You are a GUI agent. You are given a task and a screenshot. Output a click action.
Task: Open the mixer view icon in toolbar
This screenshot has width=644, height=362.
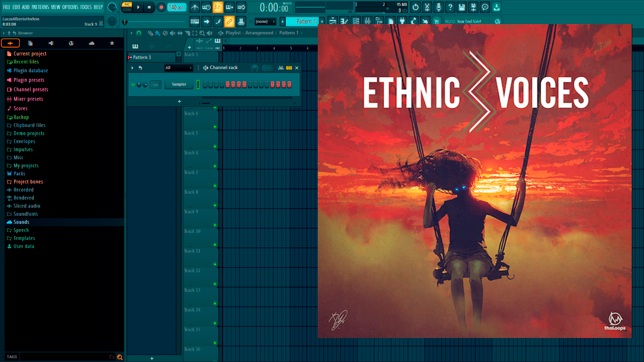[x=367, y=21]
